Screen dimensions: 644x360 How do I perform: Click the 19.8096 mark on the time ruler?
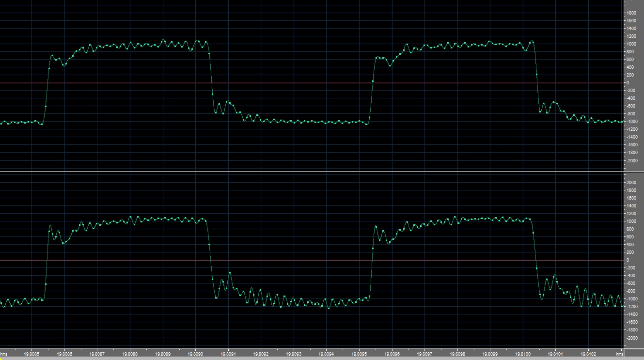tap(392, 354)
